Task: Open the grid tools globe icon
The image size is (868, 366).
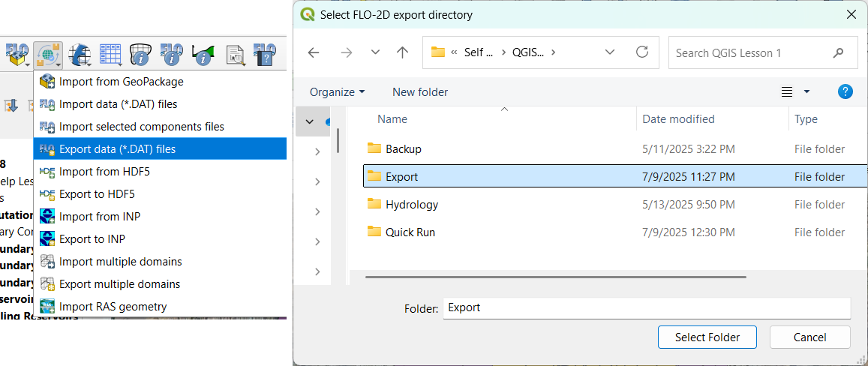Action: pos(80,55)
